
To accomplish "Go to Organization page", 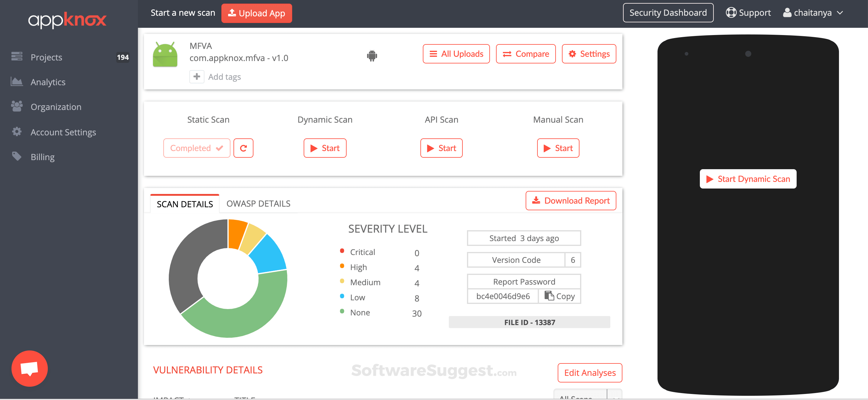I will pyautogui.click(x=56, y=107).
